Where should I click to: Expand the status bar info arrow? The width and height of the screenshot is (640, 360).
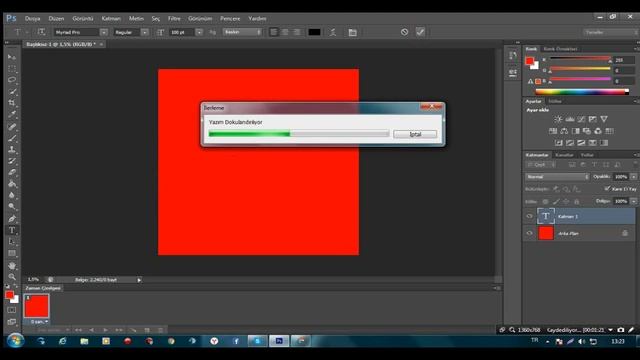click(x=139, y=280)
